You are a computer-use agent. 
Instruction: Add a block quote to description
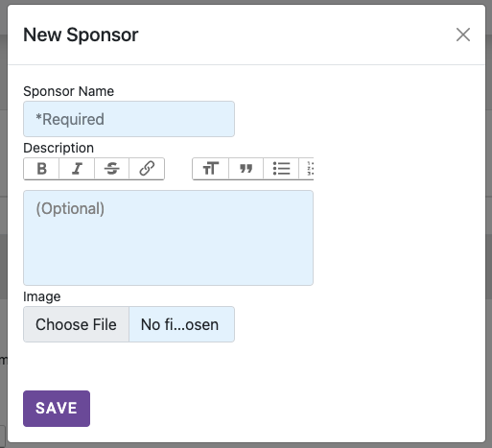pos(246,169)
